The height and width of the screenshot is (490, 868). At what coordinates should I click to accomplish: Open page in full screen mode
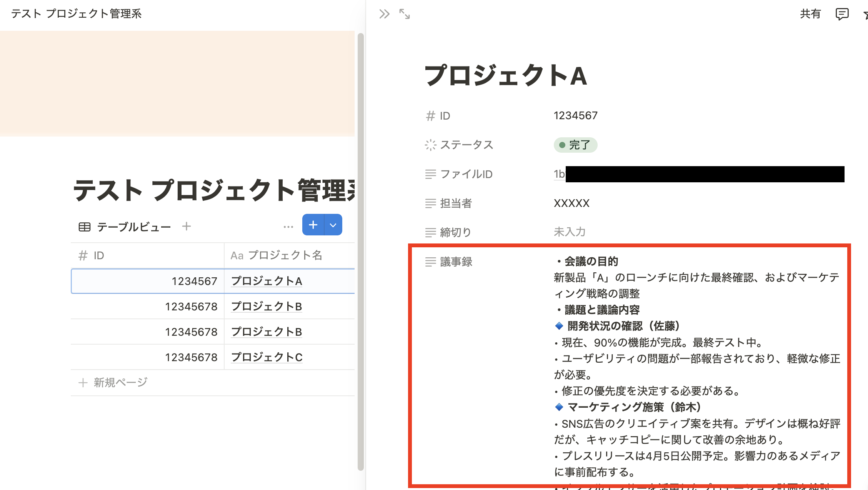[404, 14]
